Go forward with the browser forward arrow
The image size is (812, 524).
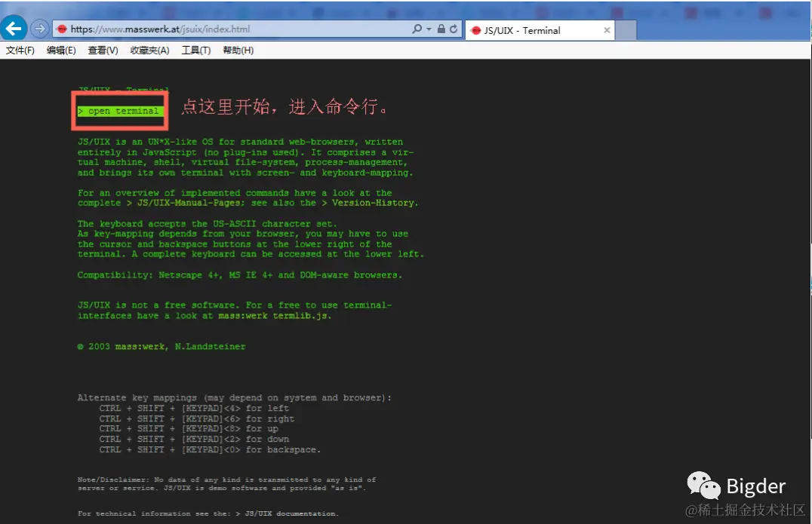click(x=40, y=29)
